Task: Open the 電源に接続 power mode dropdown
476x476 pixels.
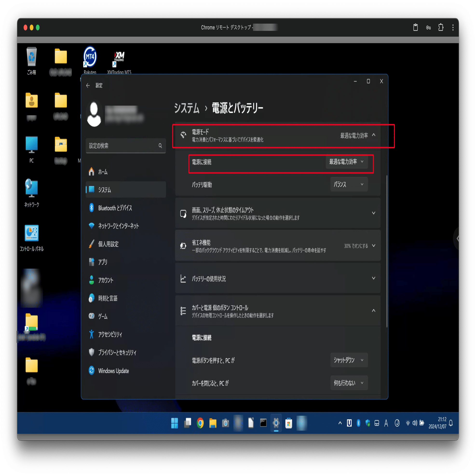Action: pyautogui.click(x=347, y=162)
